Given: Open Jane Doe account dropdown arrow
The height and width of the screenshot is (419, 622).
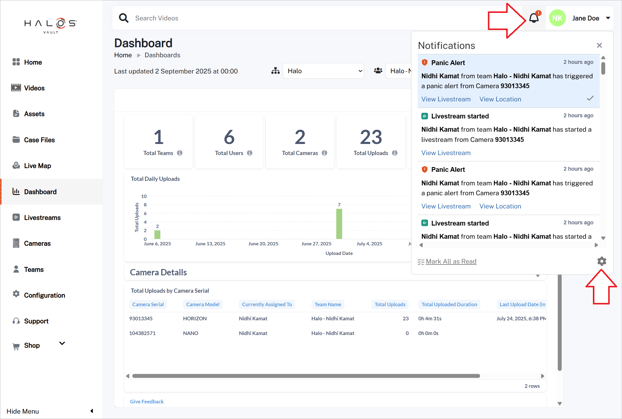Looking at the screenshot, I should 608,18.
